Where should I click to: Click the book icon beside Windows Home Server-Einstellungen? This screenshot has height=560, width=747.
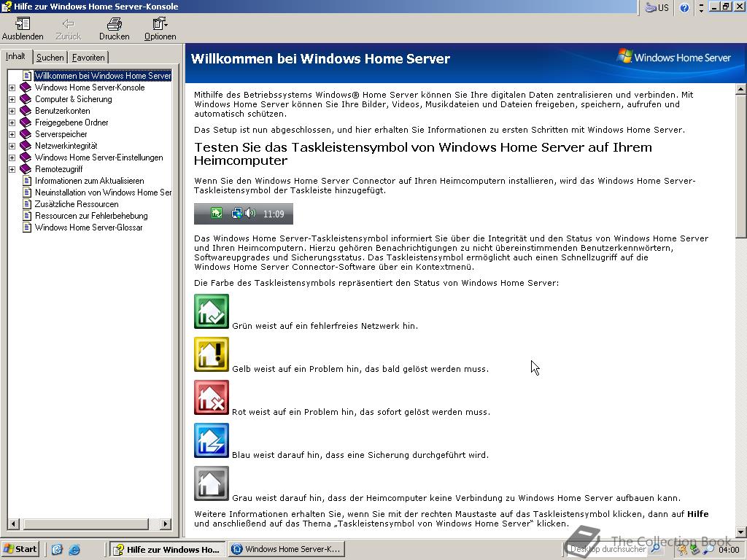[26, 157]
